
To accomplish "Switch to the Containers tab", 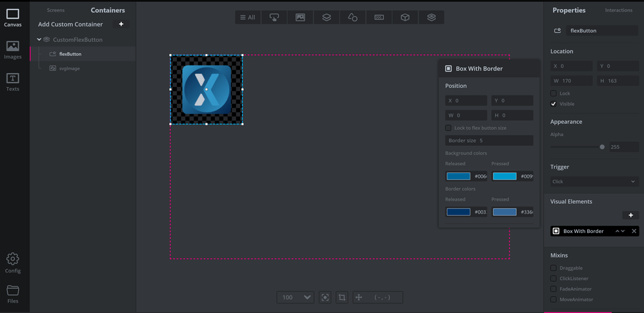I will click(x=108, y=10).
